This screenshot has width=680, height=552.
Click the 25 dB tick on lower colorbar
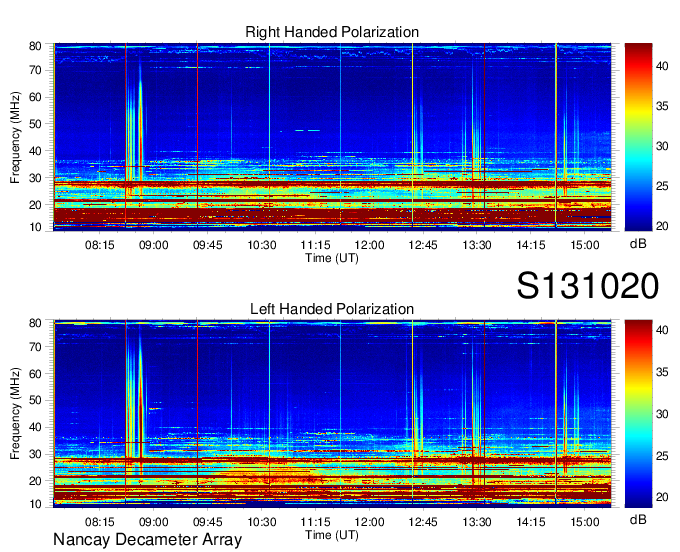point(662,456)
